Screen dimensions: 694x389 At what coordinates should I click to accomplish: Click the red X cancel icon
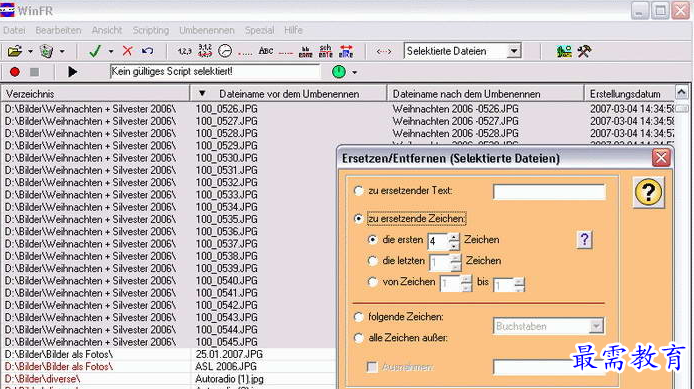tap(127, 51)
